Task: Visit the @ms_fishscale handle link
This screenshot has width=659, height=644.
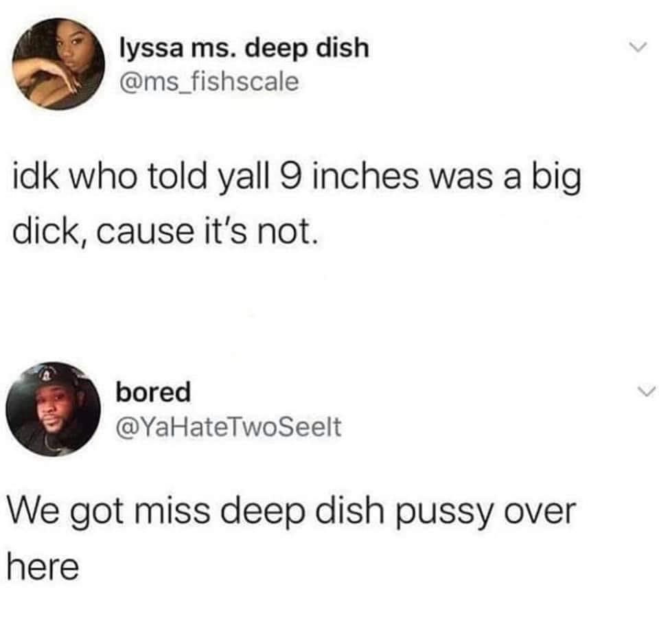Action: pyautogui.click(x=209, y=81)
